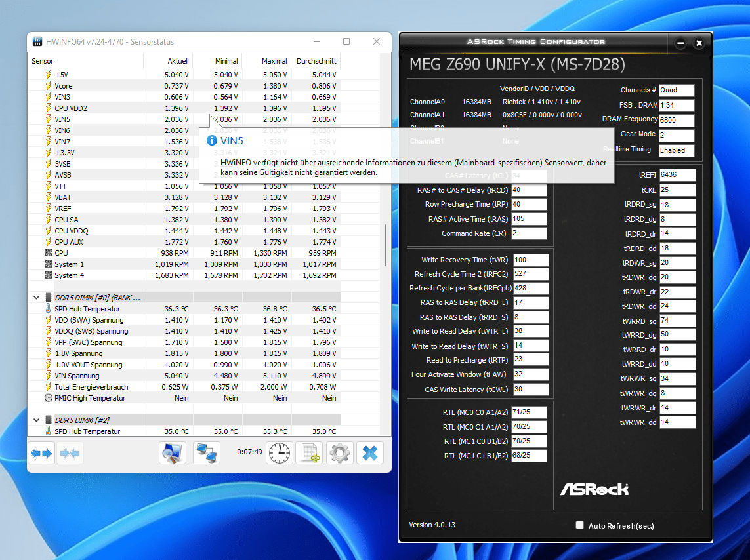Click the CAS Write Latency (tCWL) field
Image resolution: width=750 pixels, height=560 pixels.
(x=531, y=389)
